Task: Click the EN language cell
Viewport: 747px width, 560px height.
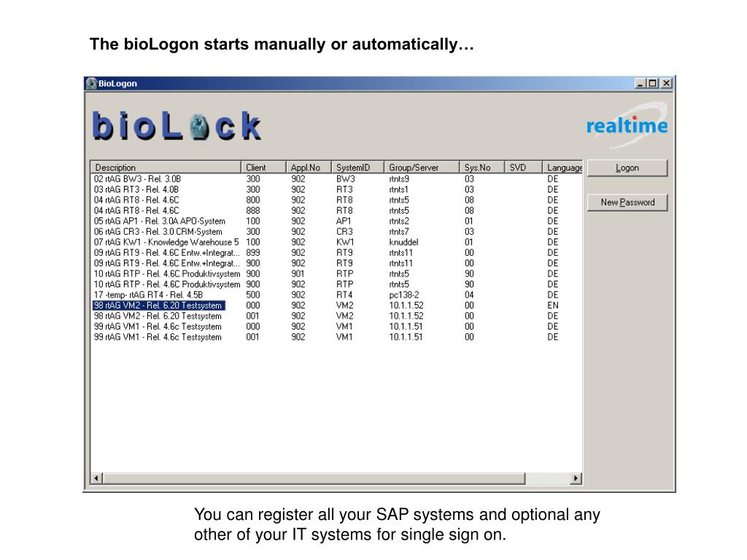Action: (553, 306)
